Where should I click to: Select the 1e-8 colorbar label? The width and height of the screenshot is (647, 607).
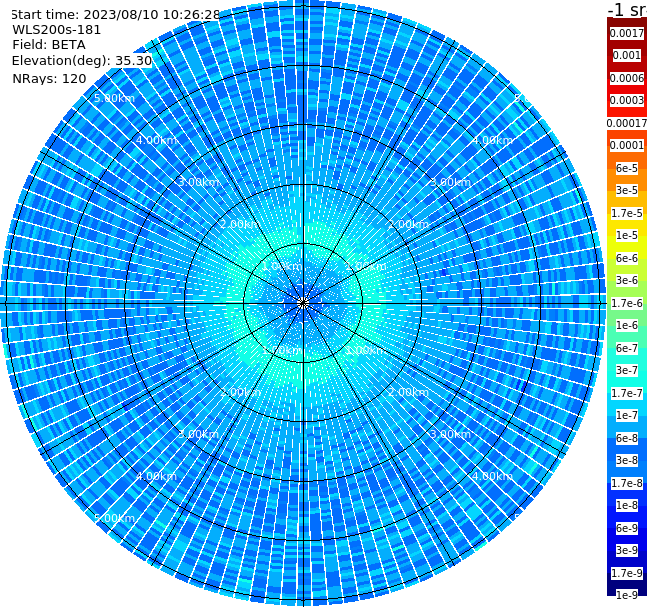click(627, 505)
